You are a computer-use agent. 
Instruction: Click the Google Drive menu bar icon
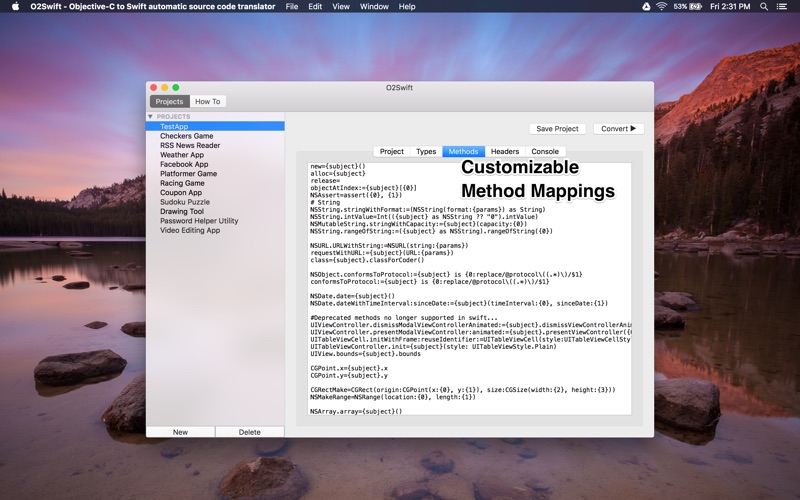tap(646, 7)
